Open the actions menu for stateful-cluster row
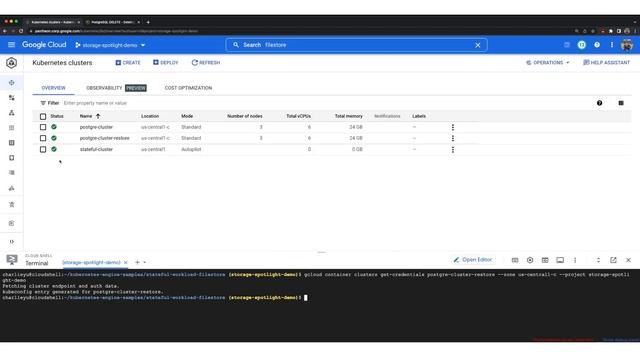The height and width of the screenshot is (360, 640). point(453,150)
